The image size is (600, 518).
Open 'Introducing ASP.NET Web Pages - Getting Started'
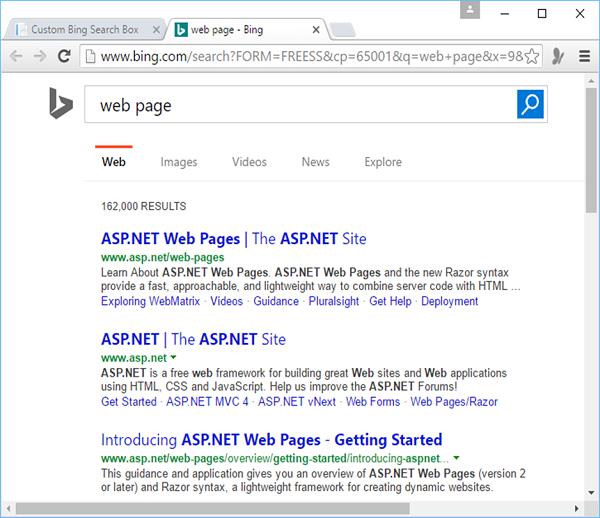pos(272,440)
